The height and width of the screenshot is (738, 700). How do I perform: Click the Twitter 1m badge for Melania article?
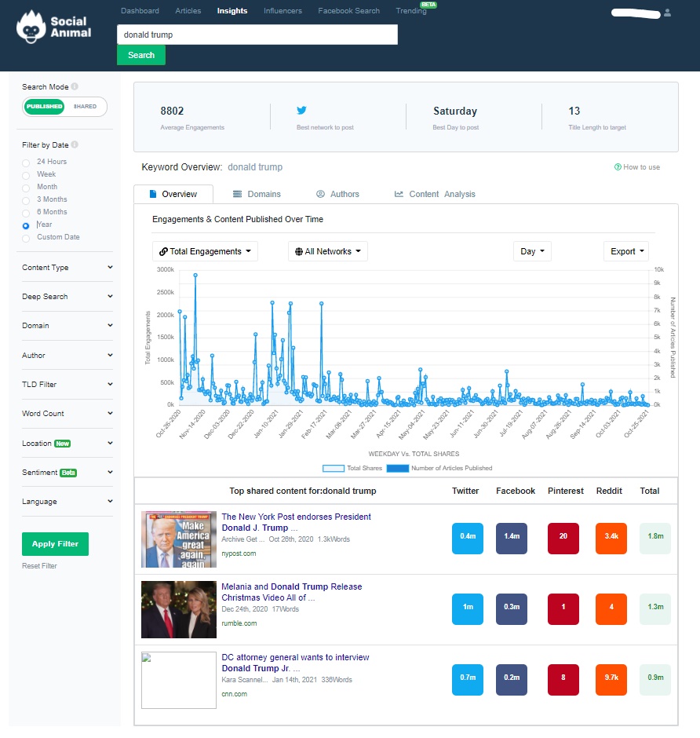[468, 608]
